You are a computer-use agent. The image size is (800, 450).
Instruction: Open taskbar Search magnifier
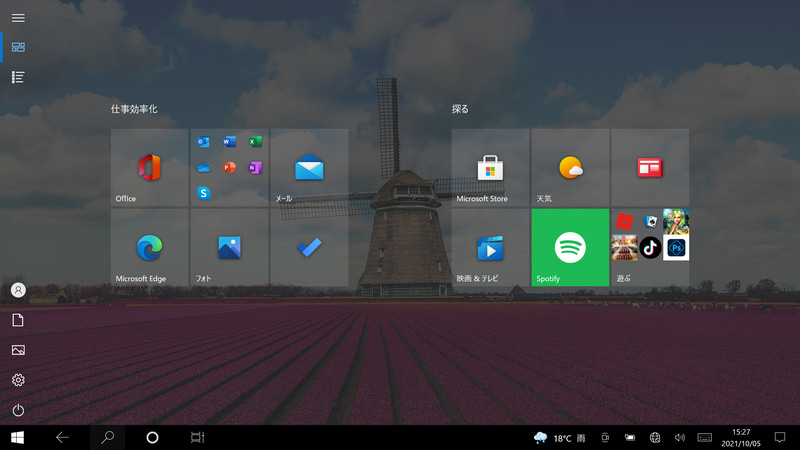pyautogui.click(x=107, y=437)
